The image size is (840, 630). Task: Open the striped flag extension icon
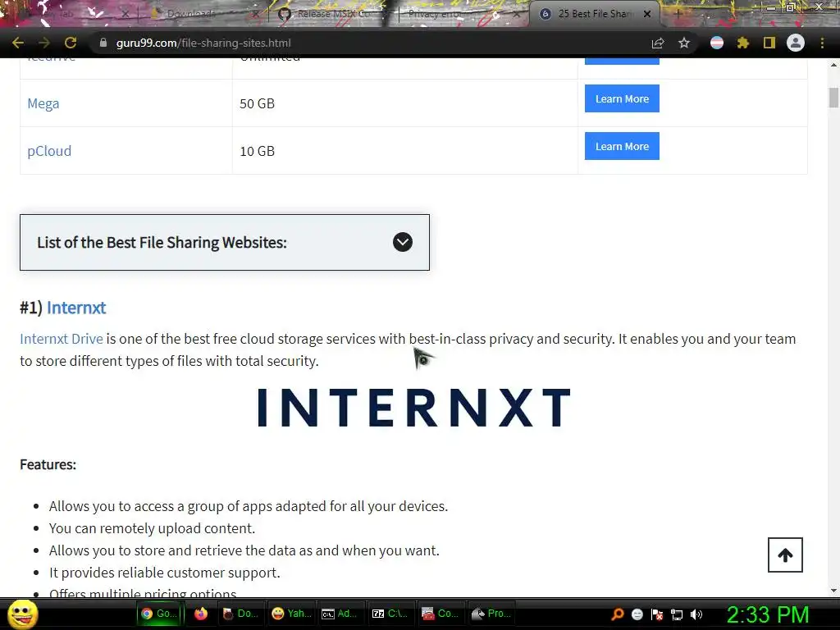tap(717, 43)
